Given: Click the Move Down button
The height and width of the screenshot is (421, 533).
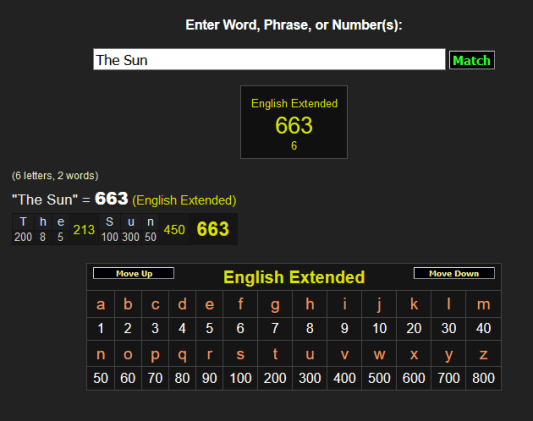Looking at the screenshot, I should coord(454,273).
